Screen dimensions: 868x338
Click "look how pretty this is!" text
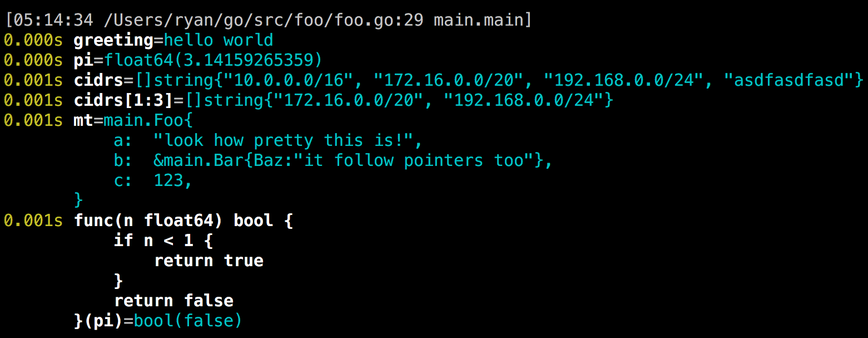(283, 140)
